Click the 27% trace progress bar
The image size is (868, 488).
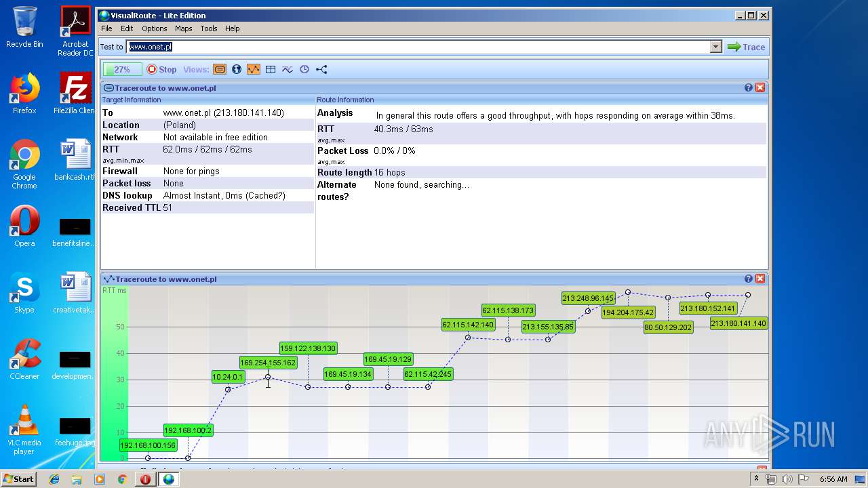click(122, 69)
